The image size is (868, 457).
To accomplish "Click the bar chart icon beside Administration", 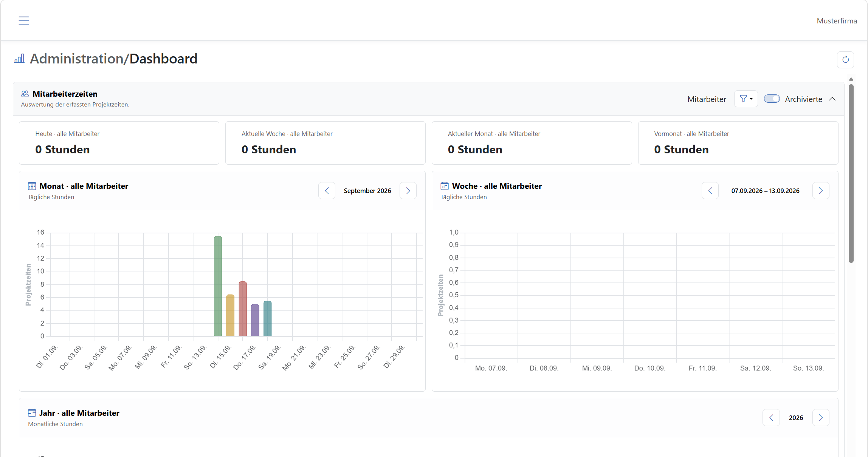I will pyautogui.click(x=19, y=59).
